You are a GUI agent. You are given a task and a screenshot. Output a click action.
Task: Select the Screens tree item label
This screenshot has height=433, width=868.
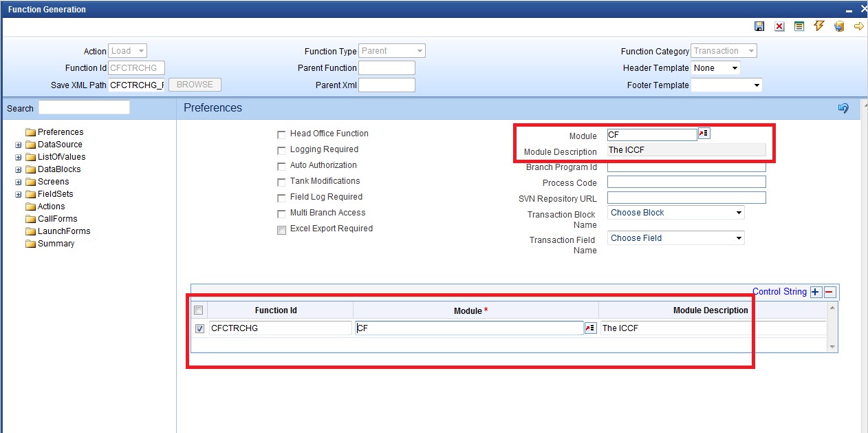[x=53, y=182]
